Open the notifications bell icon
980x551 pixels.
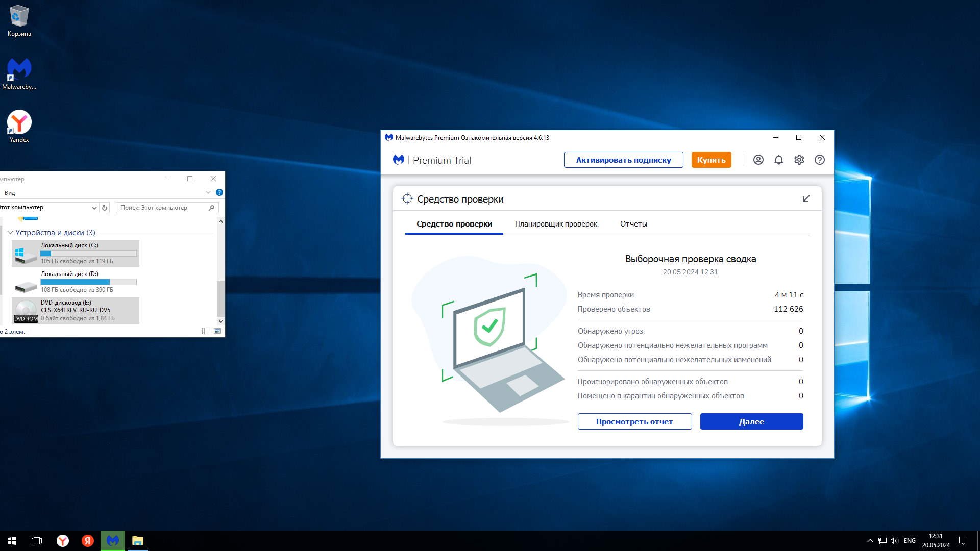tap(779, 160)
